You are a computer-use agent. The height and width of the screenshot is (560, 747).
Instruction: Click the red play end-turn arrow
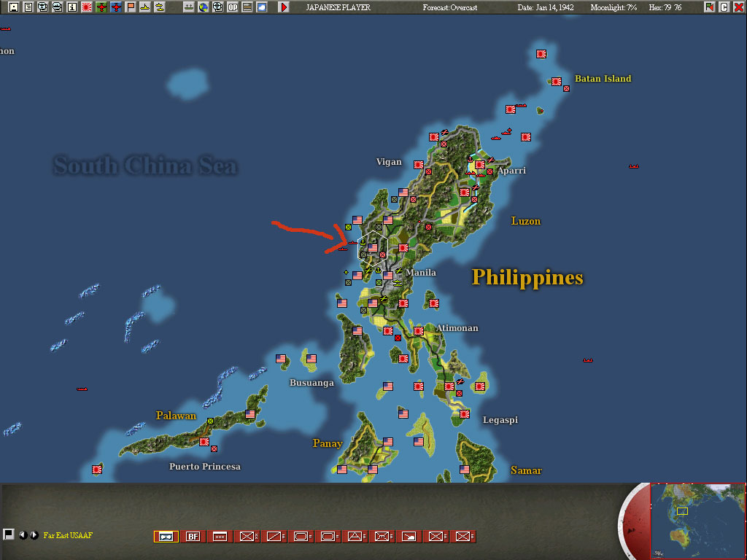click(x=284, y=7)
